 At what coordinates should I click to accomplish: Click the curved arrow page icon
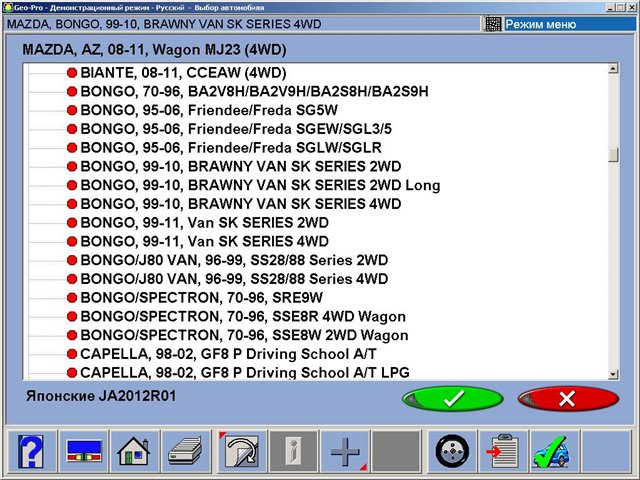[241, 451]
